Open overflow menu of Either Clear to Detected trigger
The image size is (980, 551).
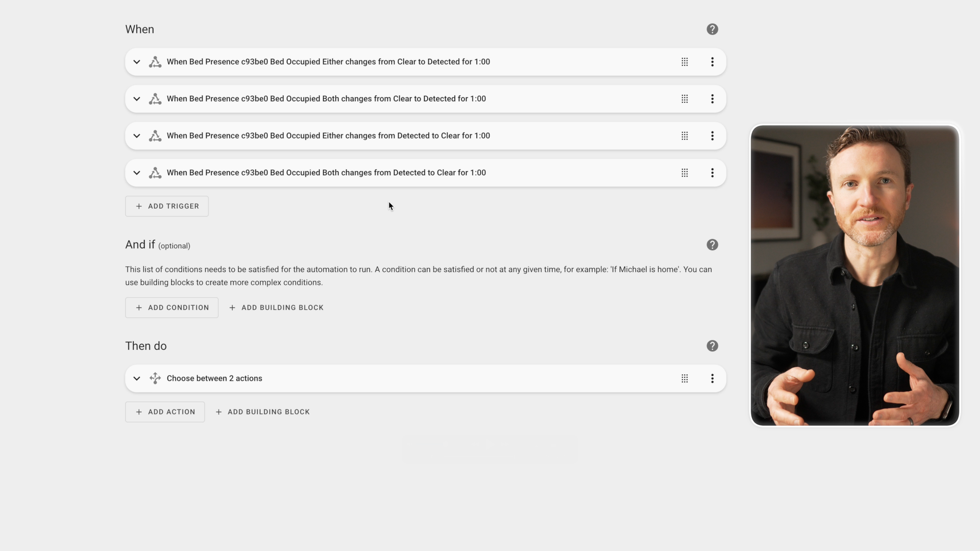[x=712, y=62]
